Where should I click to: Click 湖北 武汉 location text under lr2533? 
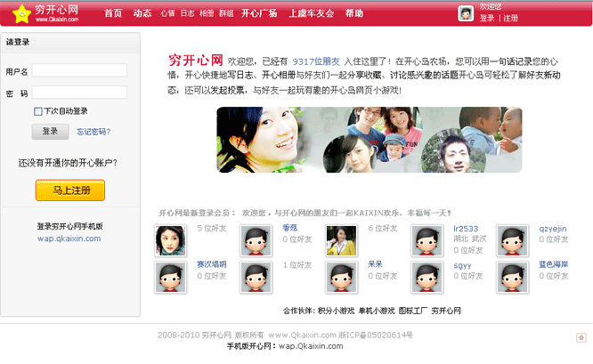coord(470,239)
